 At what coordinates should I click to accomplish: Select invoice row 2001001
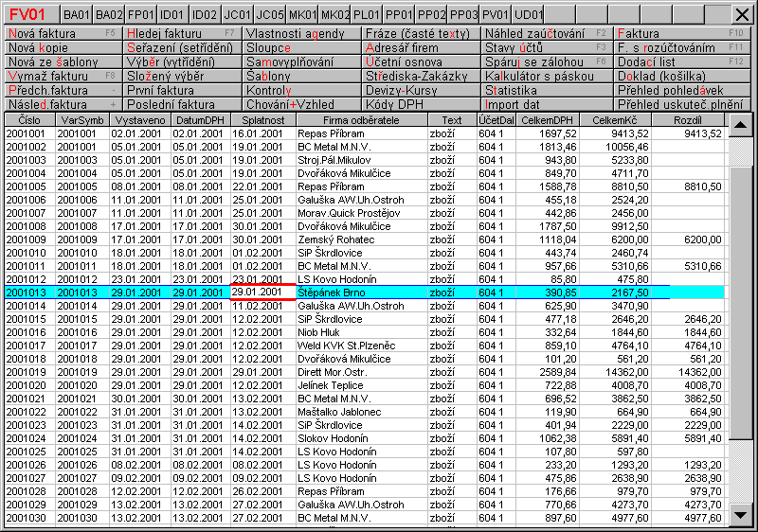pos(364,133)
